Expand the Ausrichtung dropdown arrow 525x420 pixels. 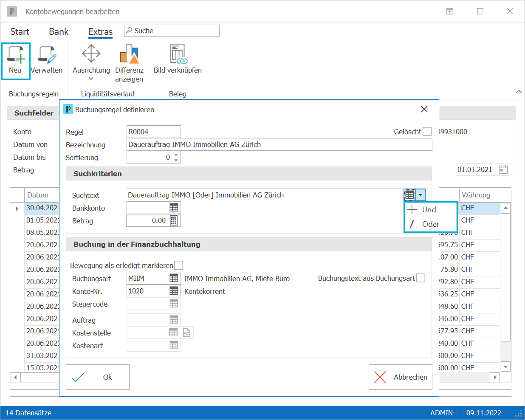pos(91,79)
